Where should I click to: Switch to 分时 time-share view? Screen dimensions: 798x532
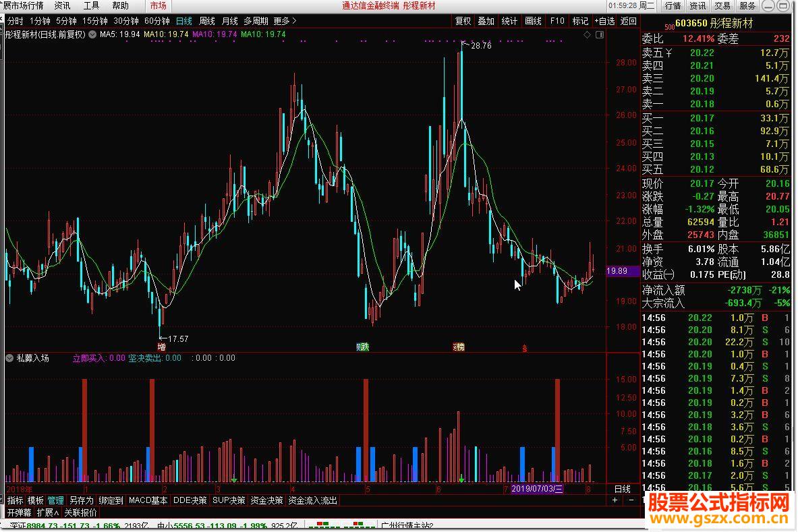16,21
